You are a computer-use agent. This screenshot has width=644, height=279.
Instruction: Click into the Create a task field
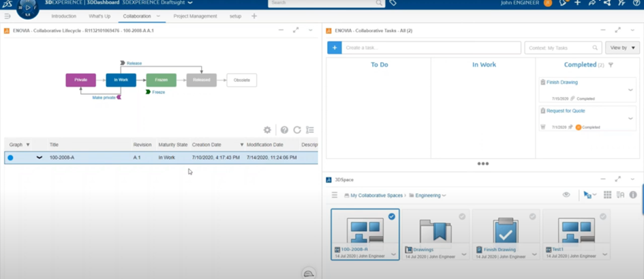[x=431, y=48]
